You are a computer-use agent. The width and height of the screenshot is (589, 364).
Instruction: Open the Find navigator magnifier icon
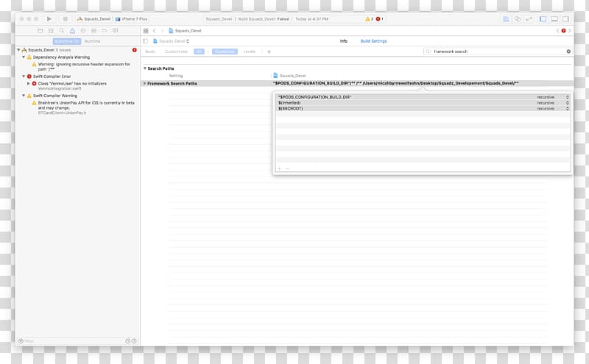tap(62, 31)
